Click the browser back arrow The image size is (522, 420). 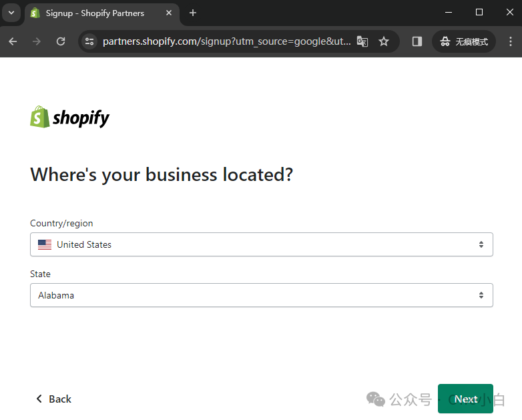[13, 41]
